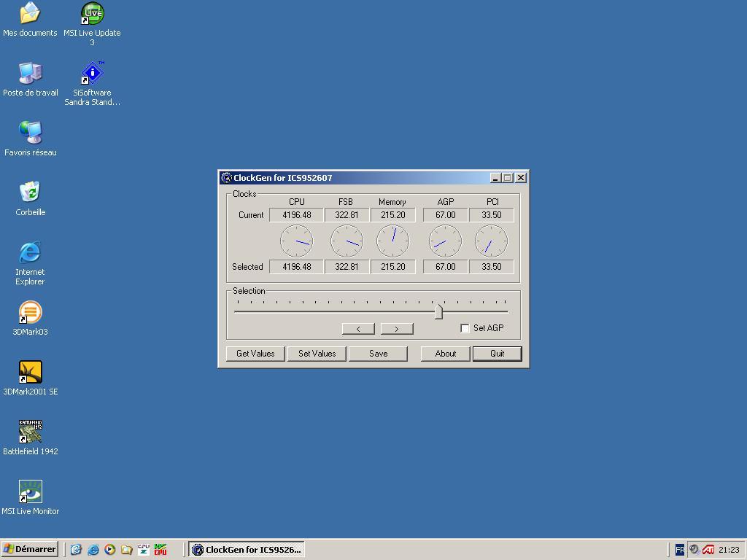Click the ClockGen icon in the window title bar
Viewport: 747px width, 560px height.
click(x=226, y=178)
